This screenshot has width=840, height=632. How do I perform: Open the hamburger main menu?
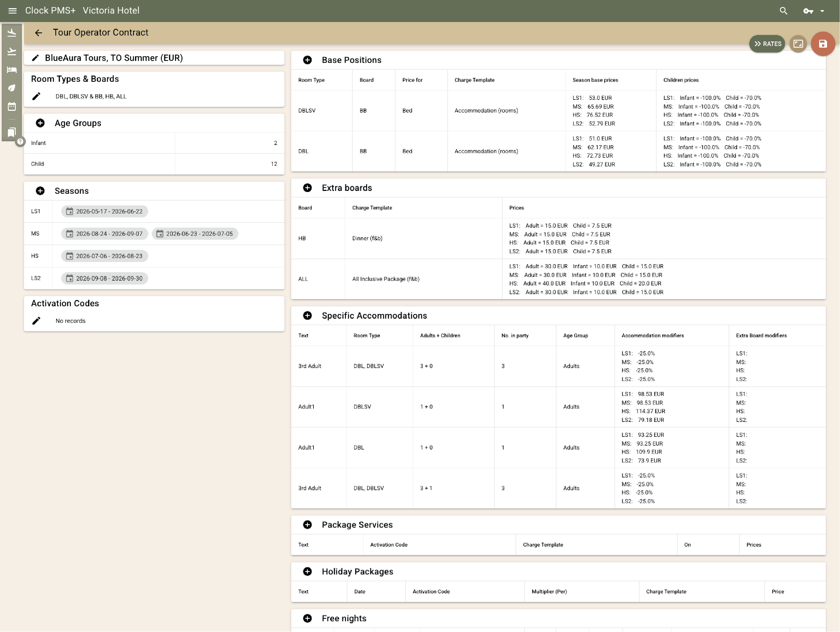pos(12,11)
